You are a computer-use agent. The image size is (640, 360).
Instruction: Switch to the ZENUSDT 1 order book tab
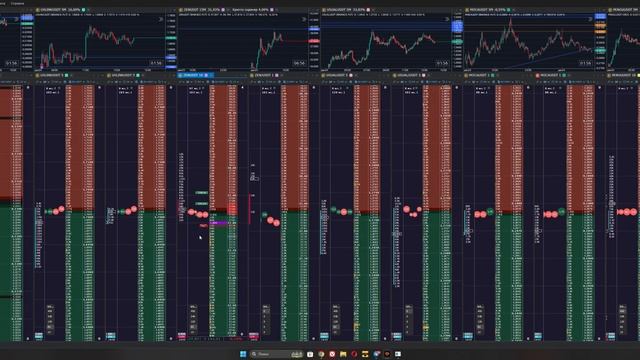coord(264,76)
